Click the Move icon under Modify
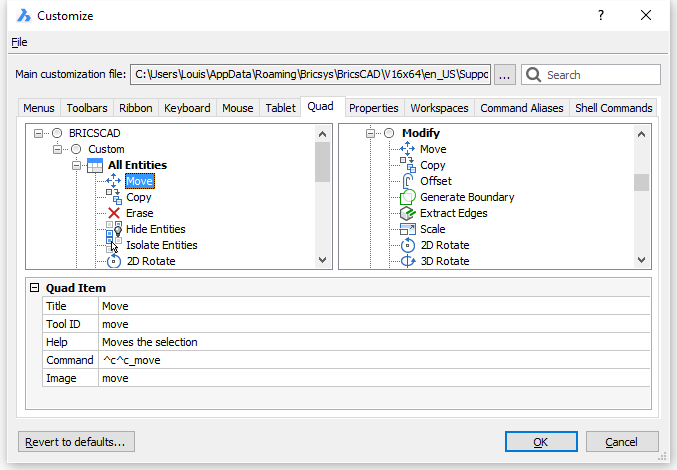677x470 pixels. [407, 149]
